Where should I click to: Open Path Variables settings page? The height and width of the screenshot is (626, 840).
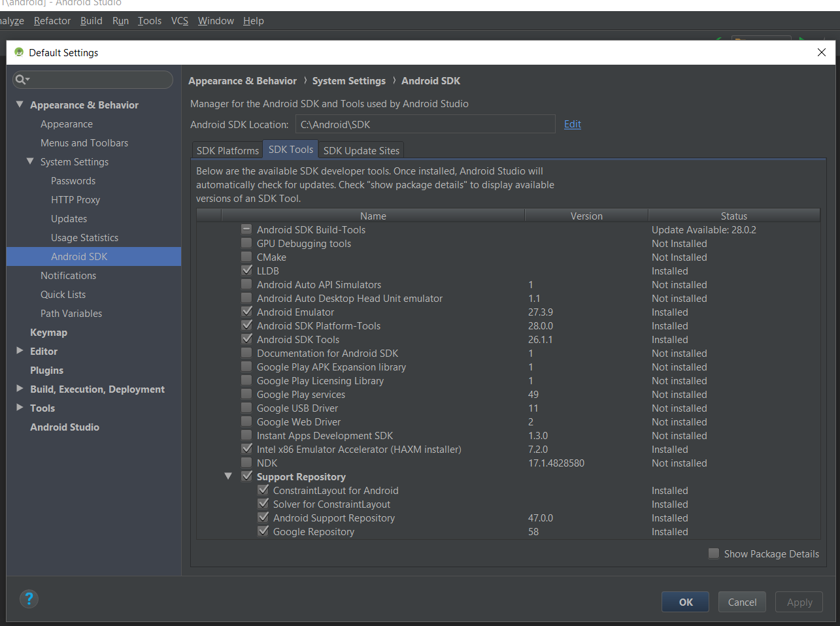coord(71,314)
